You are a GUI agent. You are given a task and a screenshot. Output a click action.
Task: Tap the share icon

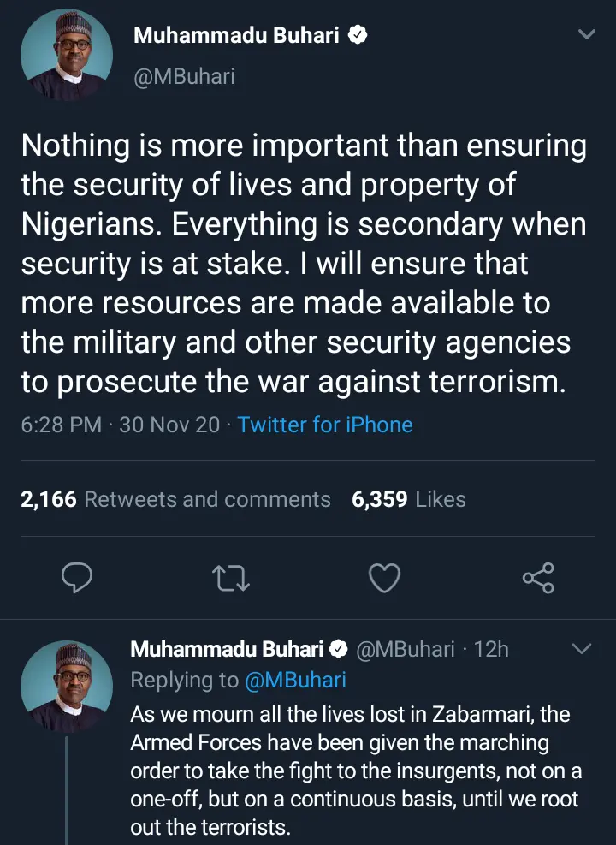[538, 580]
